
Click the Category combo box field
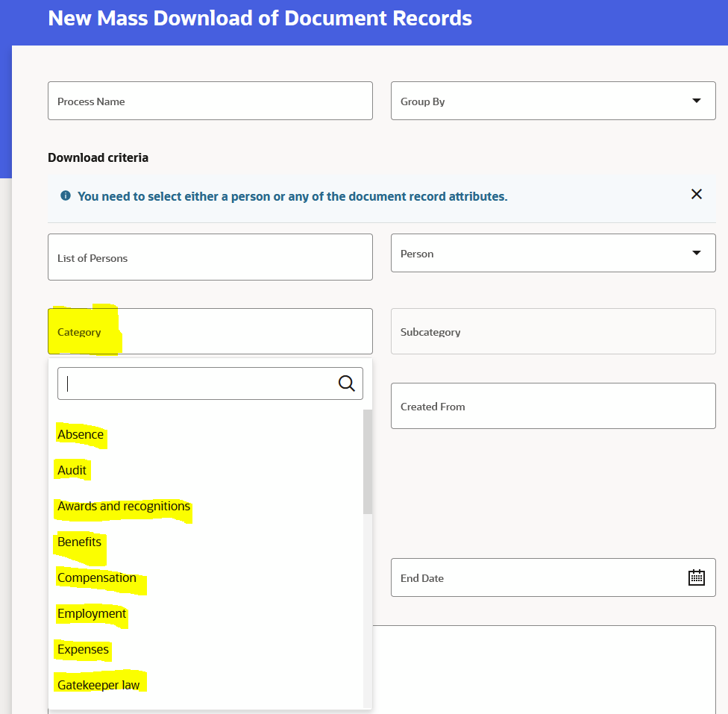(210, 331)
